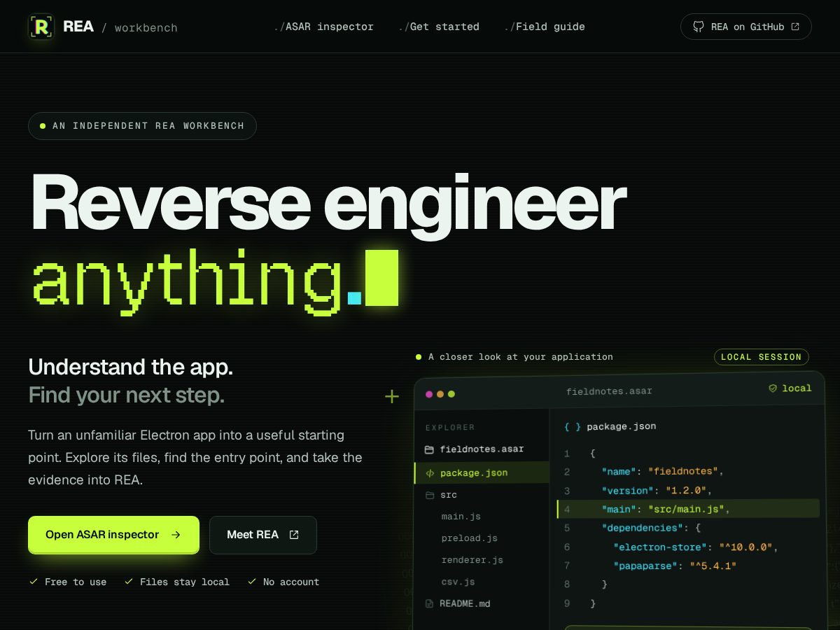Image resolution: width=840 pixels, height=630 pixels.
Task: Click line number 1 in gutter
Action: tap(567, 454)
